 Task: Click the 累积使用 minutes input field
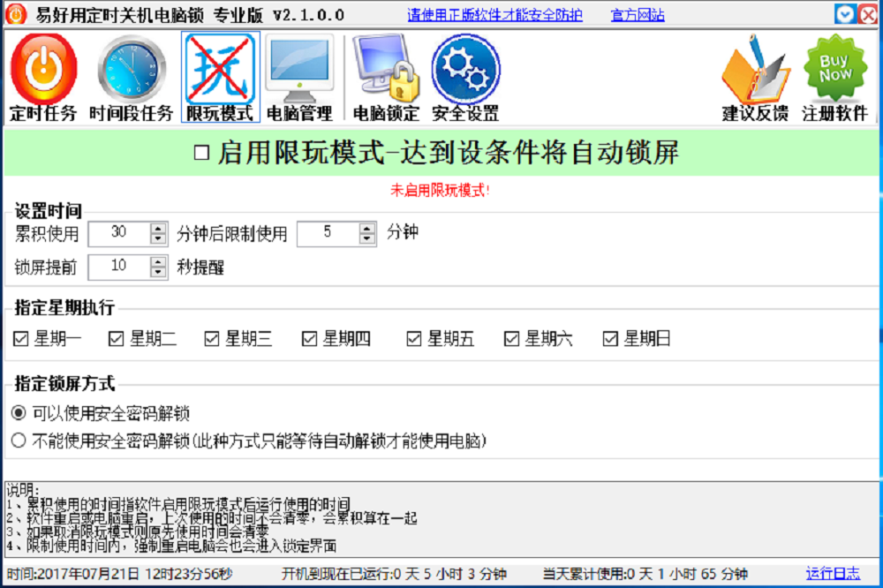tap(118, 233)
